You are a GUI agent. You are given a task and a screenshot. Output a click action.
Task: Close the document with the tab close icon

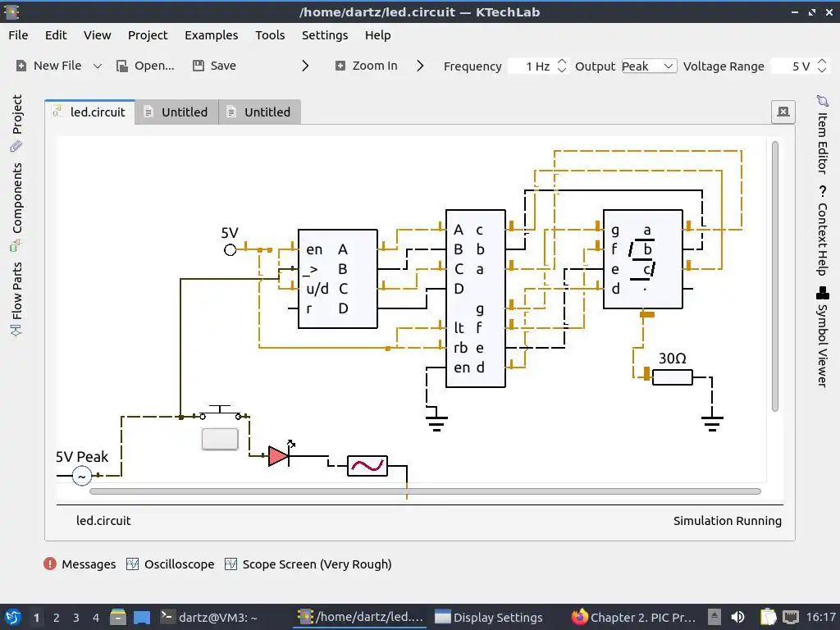coord(783,112)
